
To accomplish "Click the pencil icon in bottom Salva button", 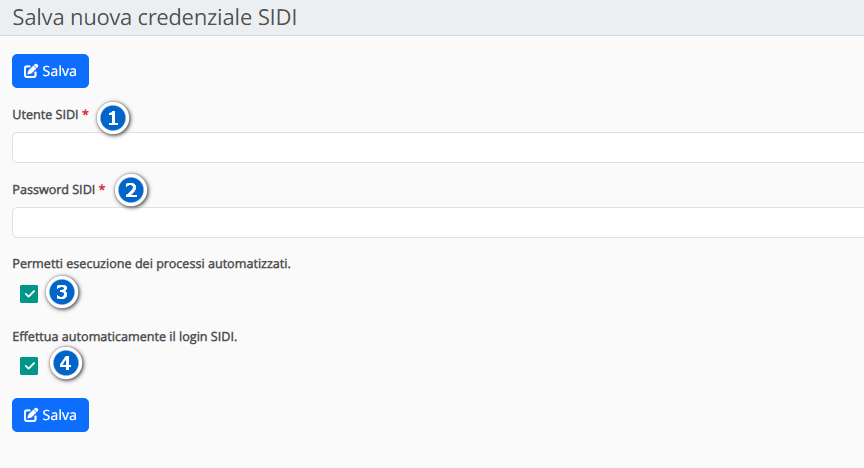I will [31, 415].
